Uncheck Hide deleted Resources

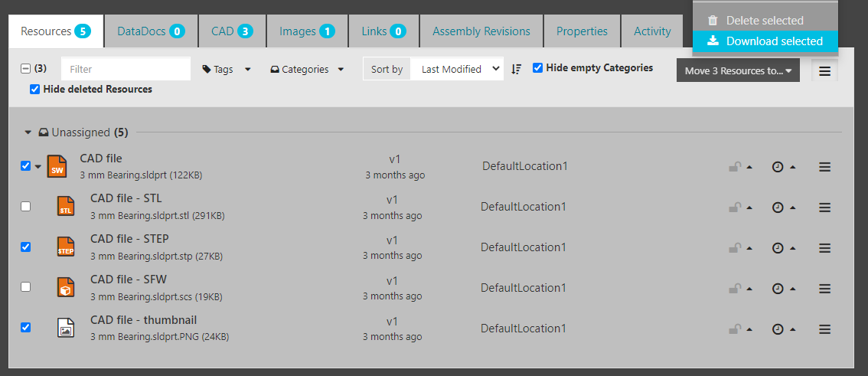click(34, 90)
